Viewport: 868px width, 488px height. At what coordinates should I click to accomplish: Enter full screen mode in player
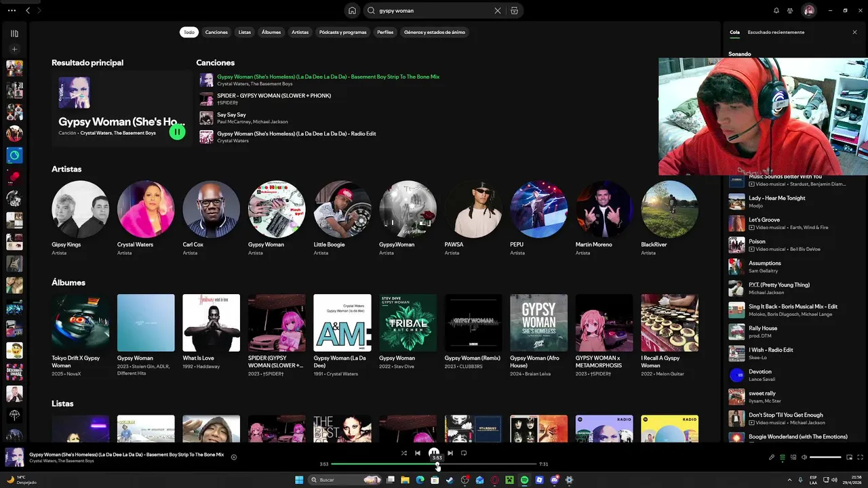(861, 457)
